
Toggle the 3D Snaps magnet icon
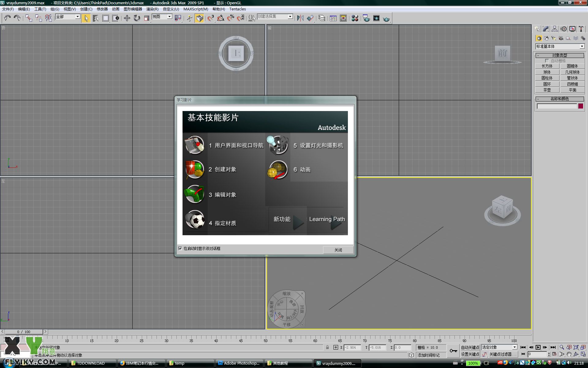pyautogui.click(x=210, y=18)
